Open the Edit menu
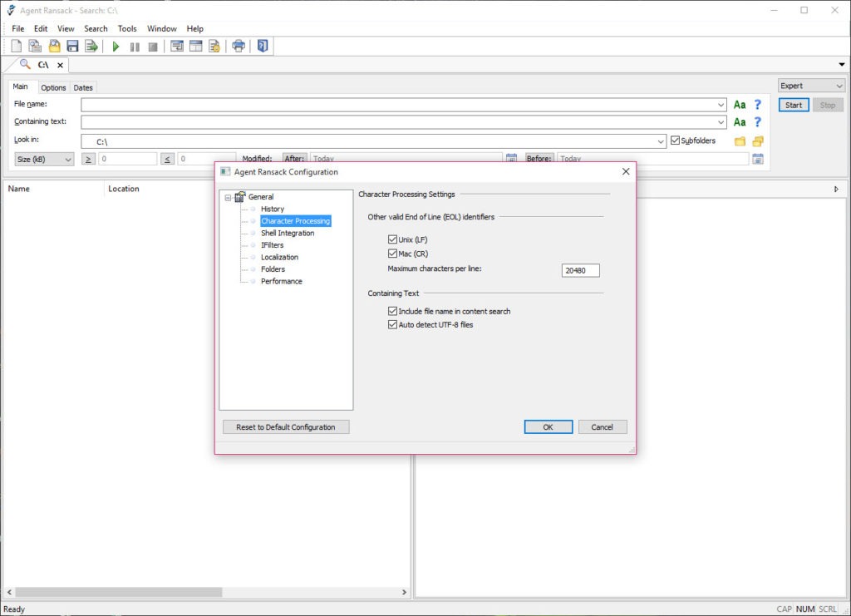 [x=41, y=29]
